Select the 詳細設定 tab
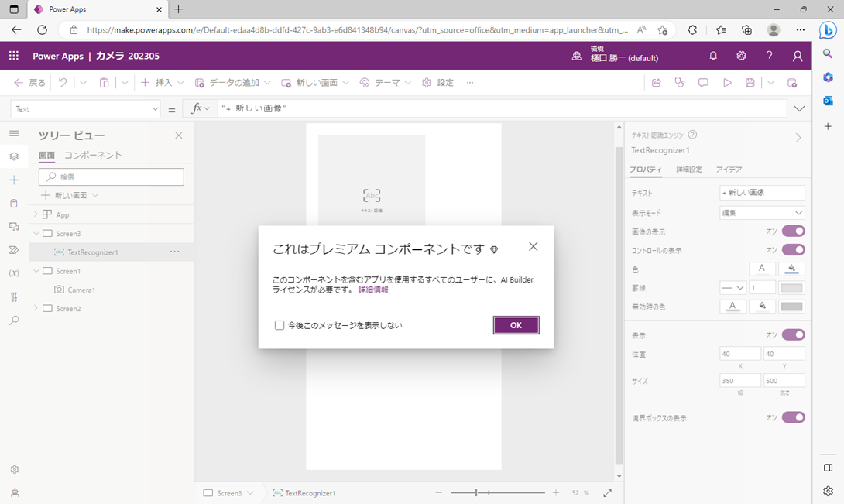844x504 pixels. (x=689, y=169)
